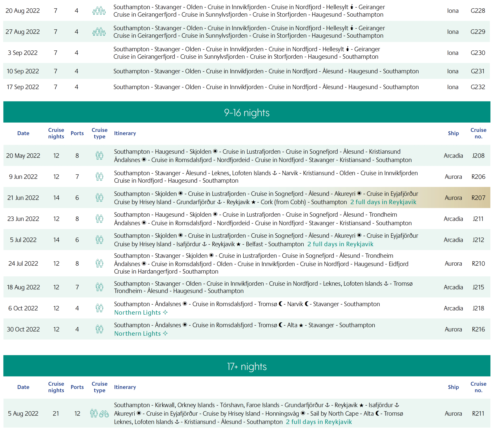Click cruise number G232
Screen dimensions: 494x448
click(478, 87)
